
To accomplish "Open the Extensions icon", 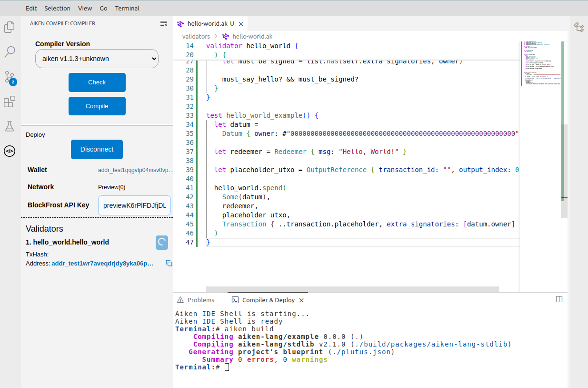I will [x=10, y=102].
